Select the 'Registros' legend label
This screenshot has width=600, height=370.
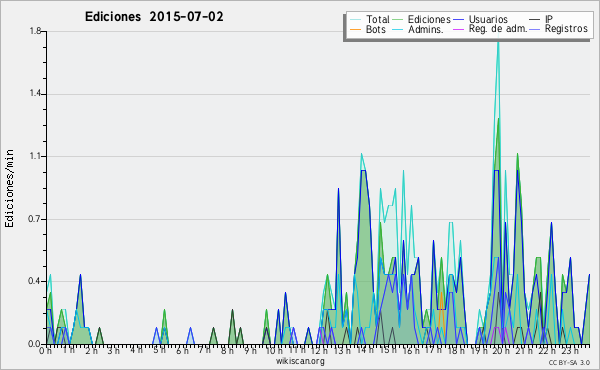[566, 29]
